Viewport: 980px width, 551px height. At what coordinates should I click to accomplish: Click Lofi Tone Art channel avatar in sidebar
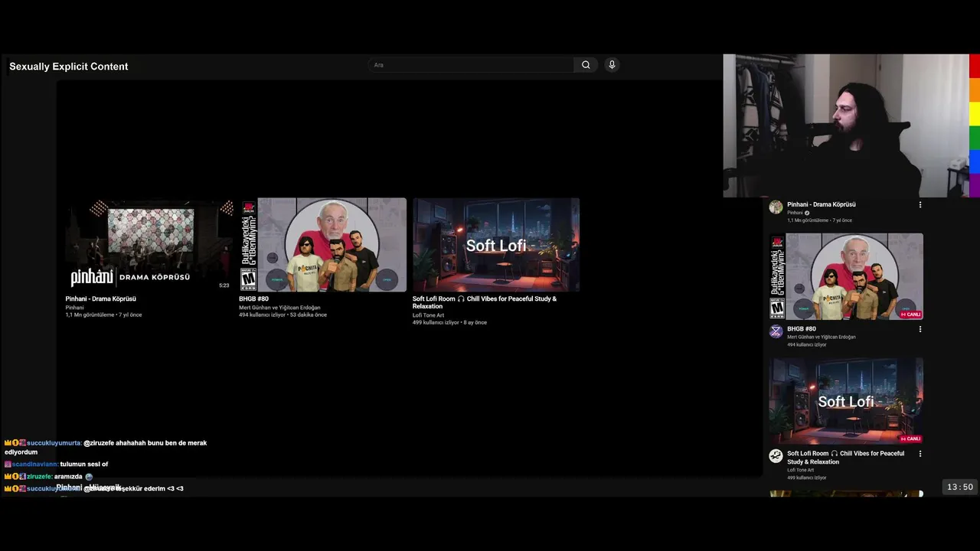pos(776,456)
